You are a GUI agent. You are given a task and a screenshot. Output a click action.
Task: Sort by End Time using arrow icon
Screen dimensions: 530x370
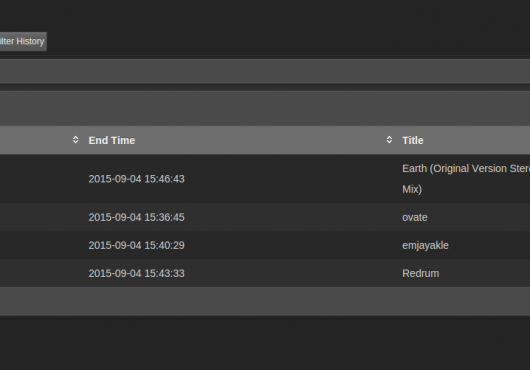(x=75, y=140)
